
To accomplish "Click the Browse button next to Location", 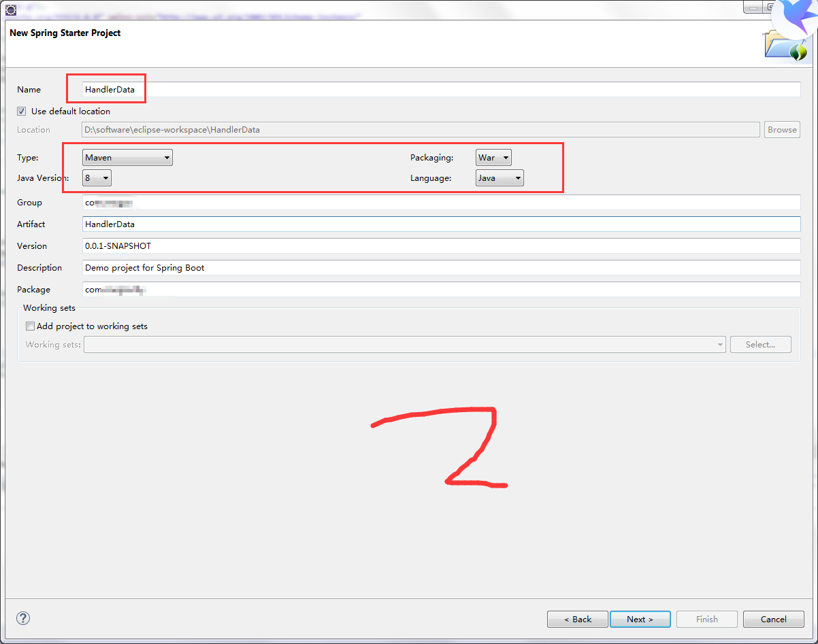I will [x=782, y=130].
